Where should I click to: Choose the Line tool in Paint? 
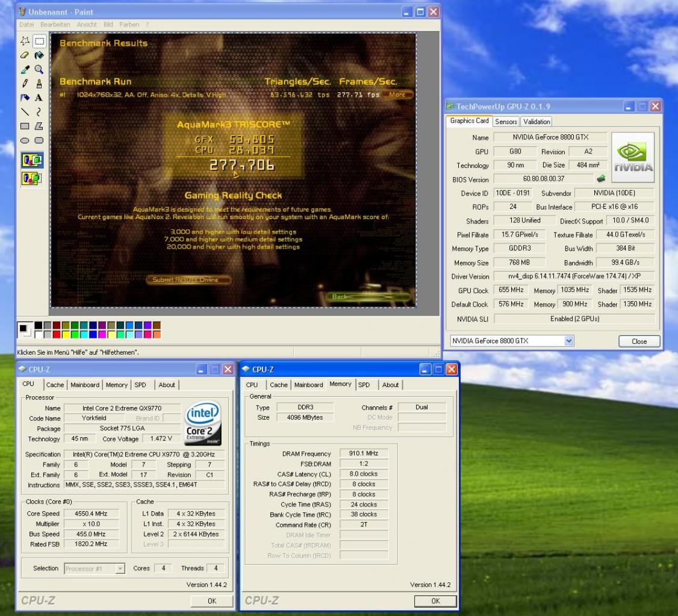pos(25,112)
